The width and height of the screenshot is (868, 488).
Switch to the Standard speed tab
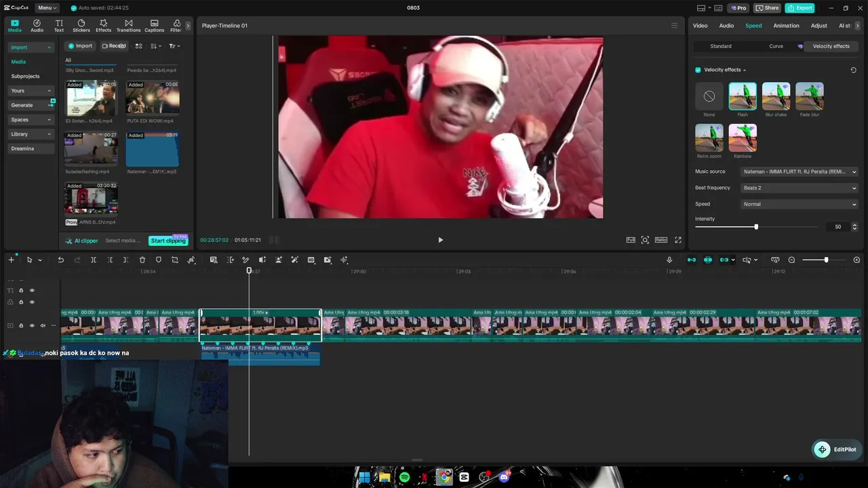pos(721,46)
